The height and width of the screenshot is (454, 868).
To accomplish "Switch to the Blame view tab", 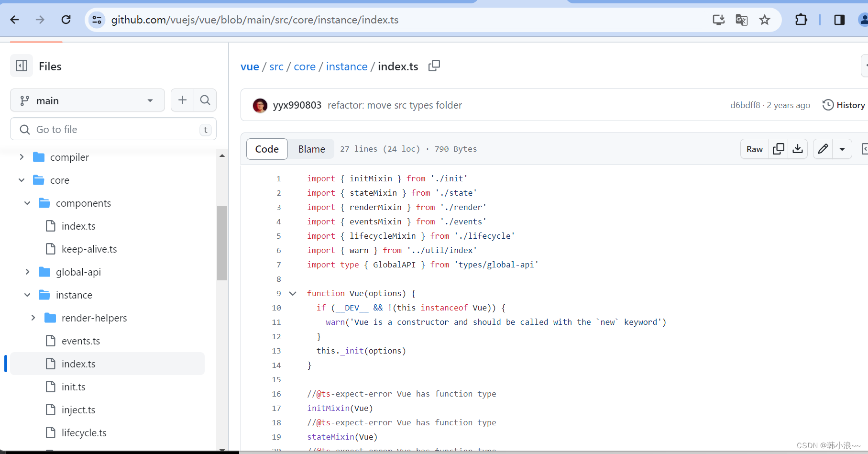I will tap(312, 149).
